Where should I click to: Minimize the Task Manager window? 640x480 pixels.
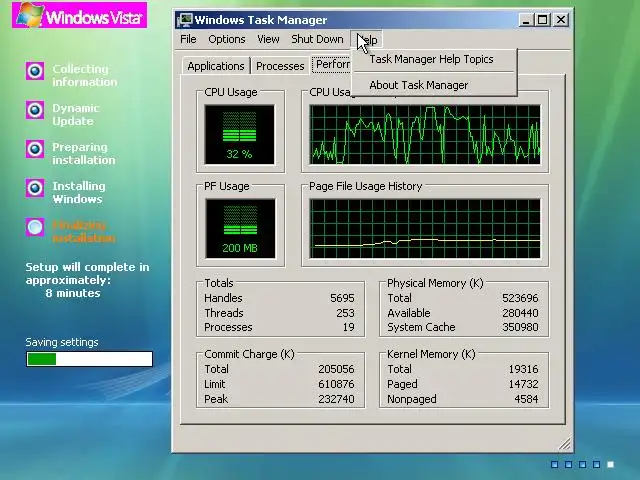click(526, 20)
